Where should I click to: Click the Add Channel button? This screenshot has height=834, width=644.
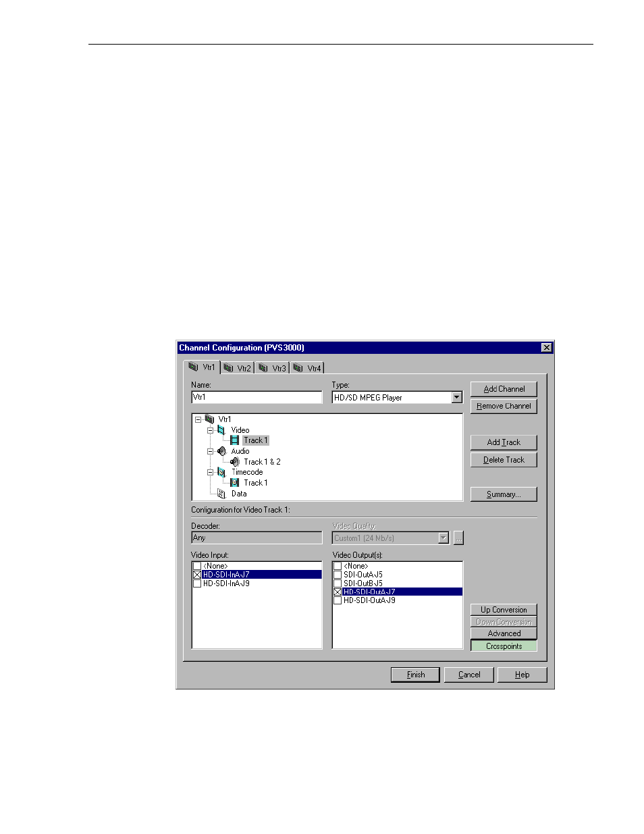pyautogui.click(x=504, y=389)
